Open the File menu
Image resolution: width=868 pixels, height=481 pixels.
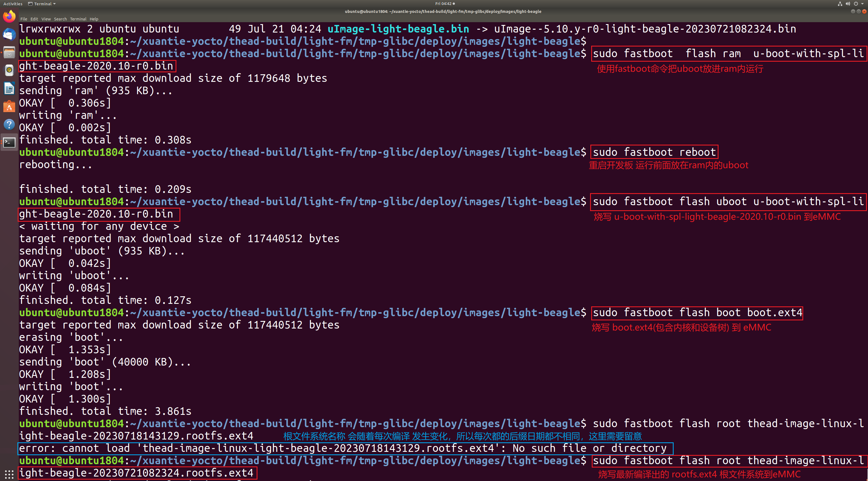pyautogui.click(x=24, y=19)
